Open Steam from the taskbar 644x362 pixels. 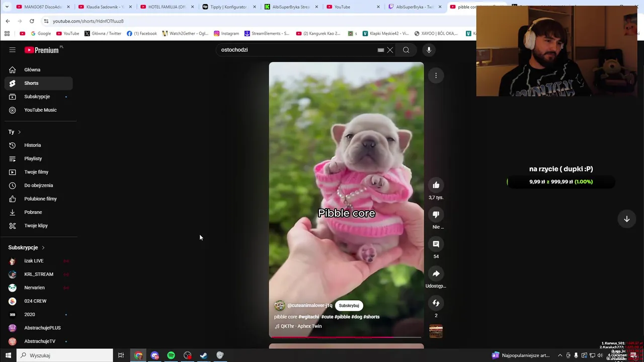(x=204, y=355)
